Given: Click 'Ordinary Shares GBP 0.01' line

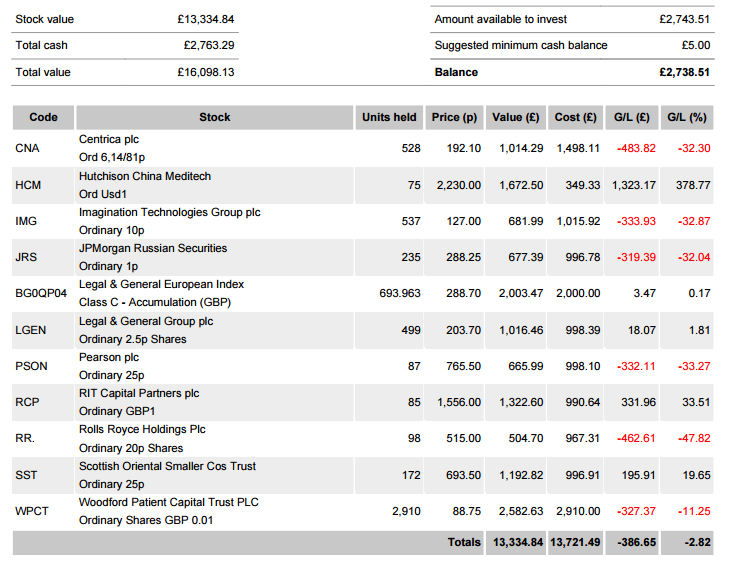Looking at the screenshot, I should [x=146, y=520].
